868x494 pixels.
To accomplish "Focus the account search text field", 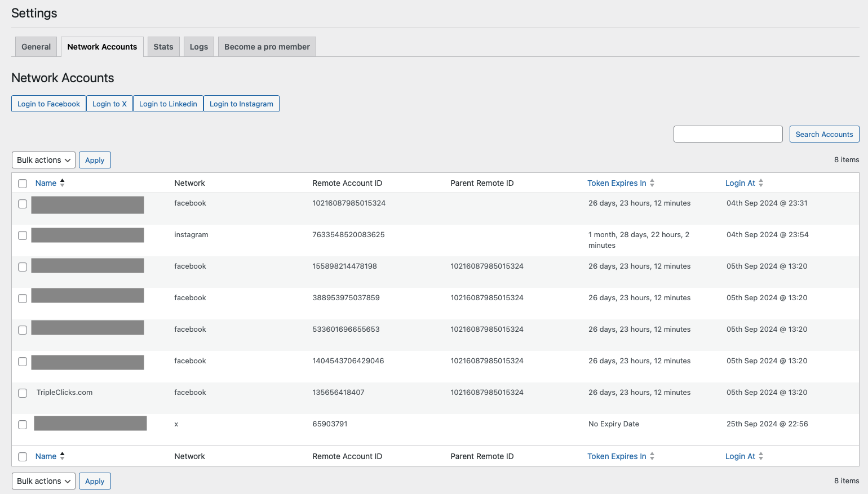I will [x=728, y=134].
